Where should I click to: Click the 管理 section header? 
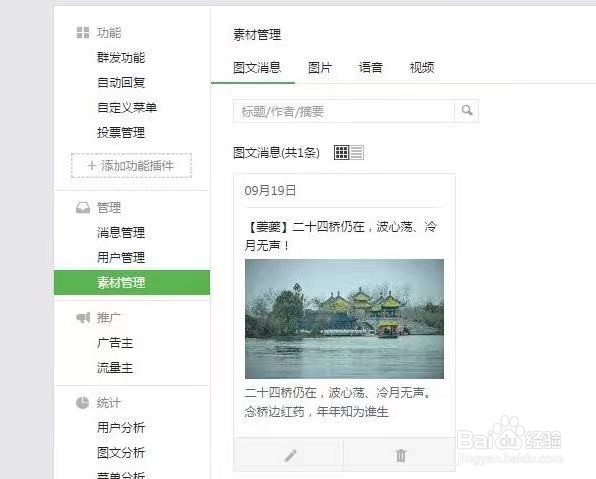pyautogui.click(x=109, y=208)
